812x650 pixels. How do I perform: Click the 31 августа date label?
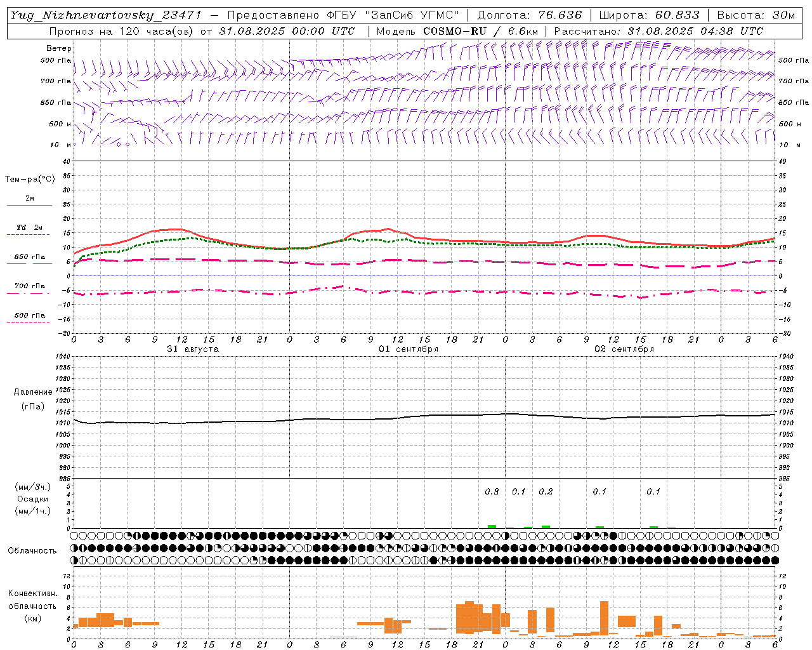coord(193,349)
